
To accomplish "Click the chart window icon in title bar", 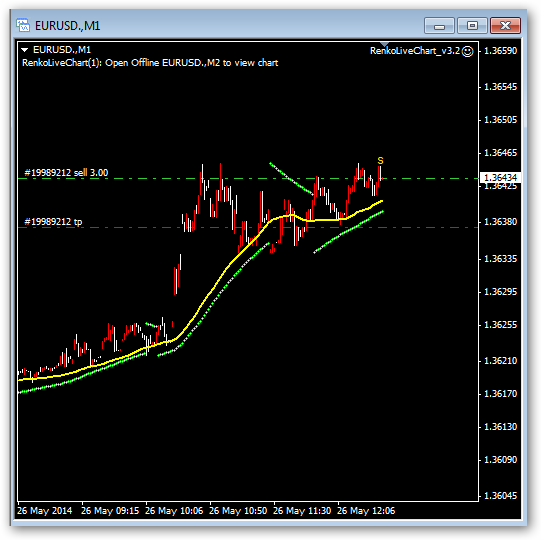I will click(x=23, y=26).
